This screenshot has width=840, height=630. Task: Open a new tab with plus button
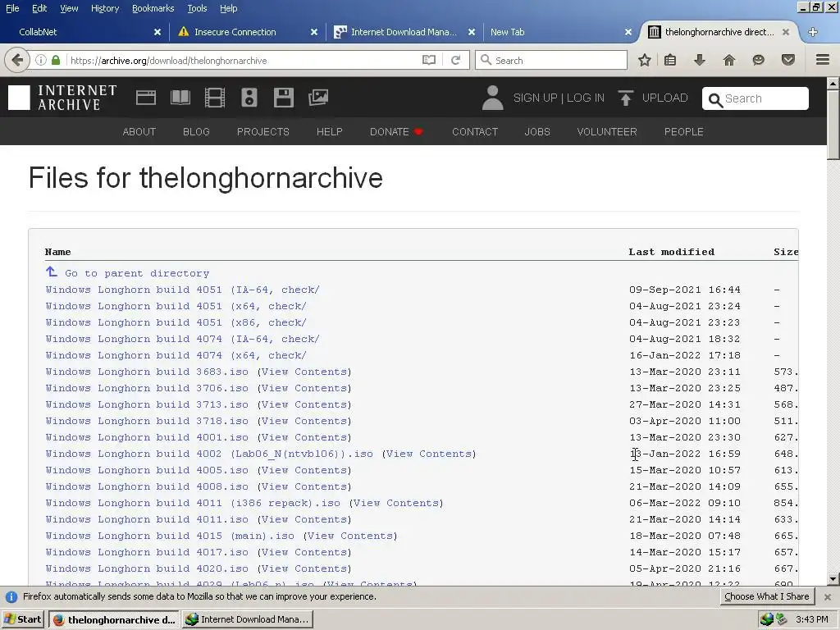(813, 32)
